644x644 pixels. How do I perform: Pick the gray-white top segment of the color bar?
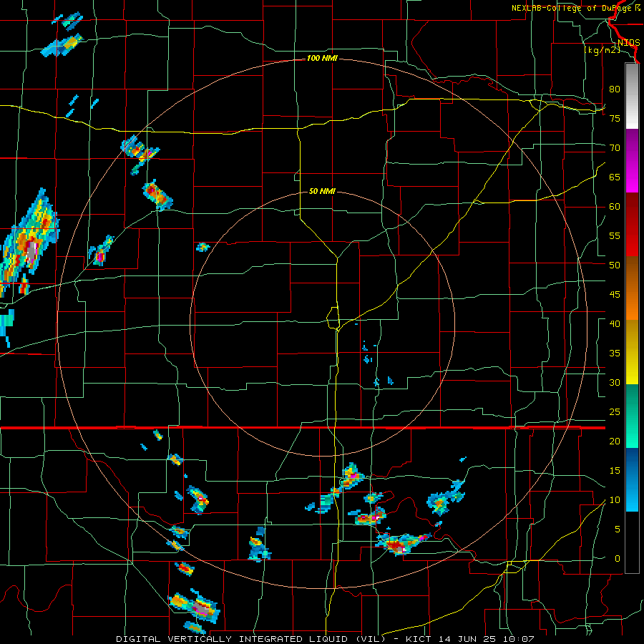(x=632, y=97)
